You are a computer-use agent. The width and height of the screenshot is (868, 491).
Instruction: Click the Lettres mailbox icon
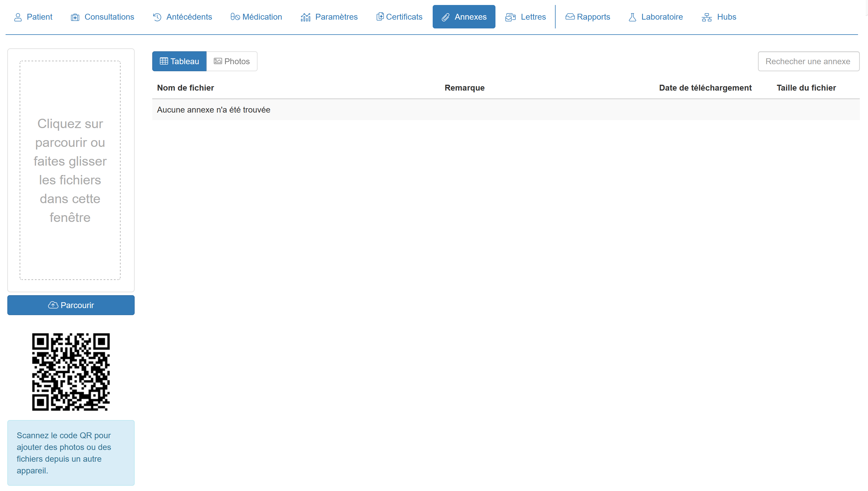click(x=510, y=17)
